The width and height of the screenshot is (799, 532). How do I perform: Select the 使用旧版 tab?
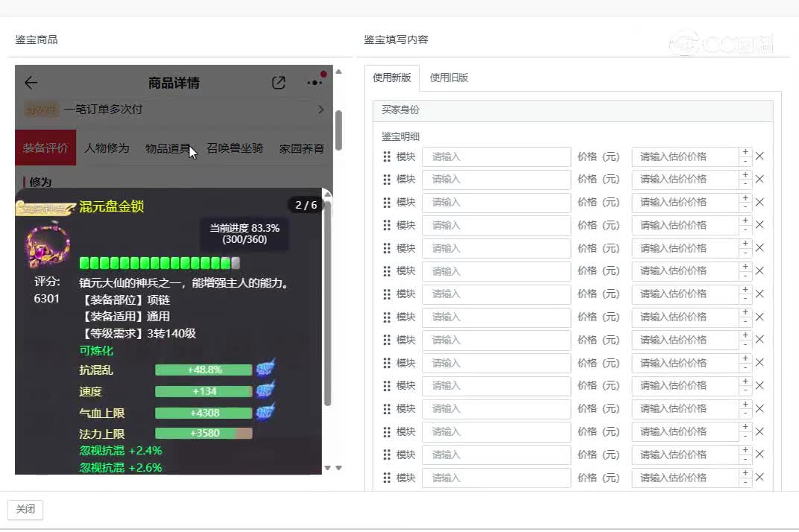pyautogui.click(x=449, y=77)
